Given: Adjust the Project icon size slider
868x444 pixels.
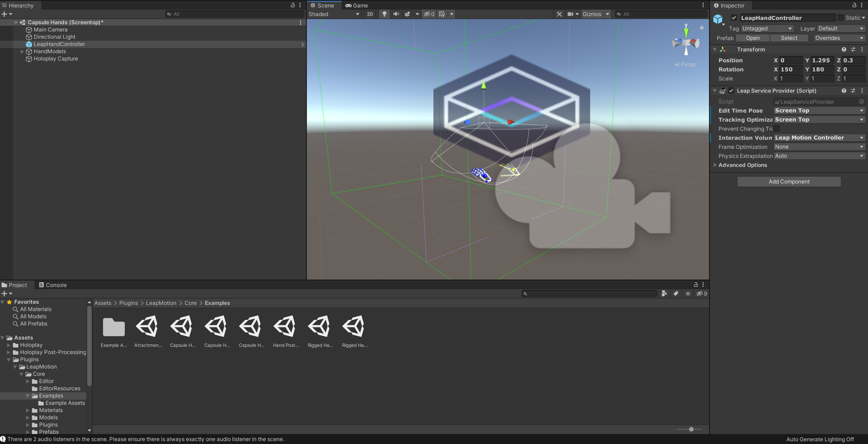Looking at the screenshot, I should pos(691,429).
